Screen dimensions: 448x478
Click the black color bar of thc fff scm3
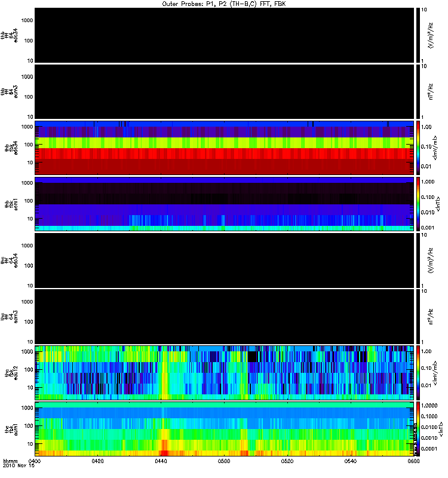tap(418, 317)
